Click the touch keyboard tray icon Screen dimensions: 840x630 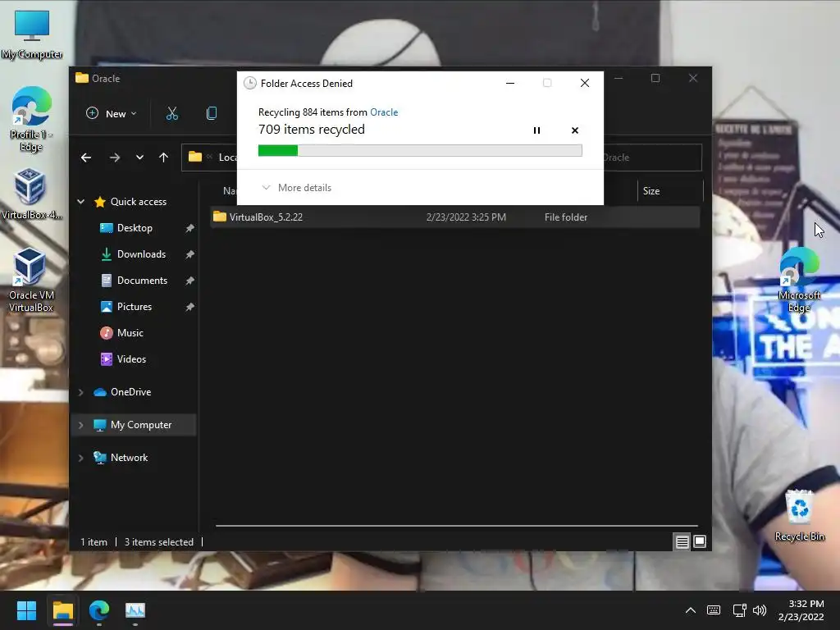point(714,610)
